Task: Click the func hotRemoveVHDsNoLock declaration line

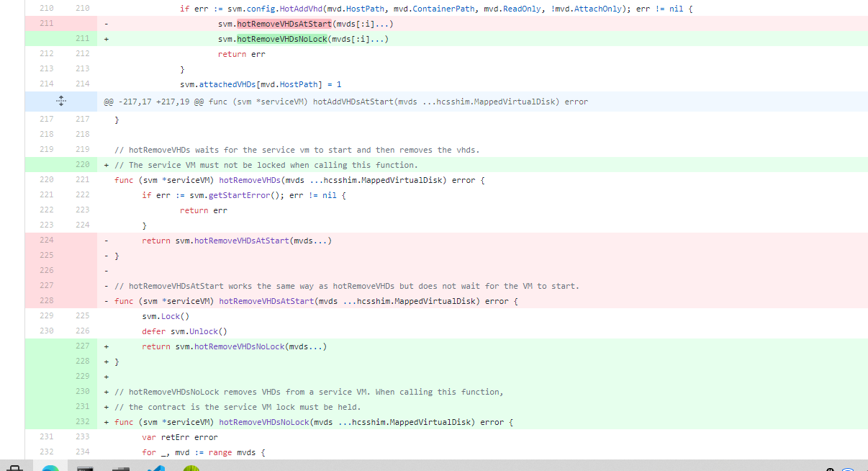Action: click(313, 422)
